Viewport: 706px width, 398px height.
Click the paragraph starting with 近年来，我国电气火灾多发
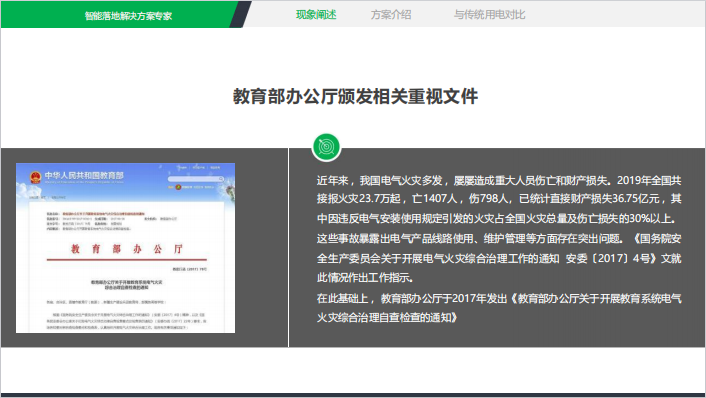point(499,229)
